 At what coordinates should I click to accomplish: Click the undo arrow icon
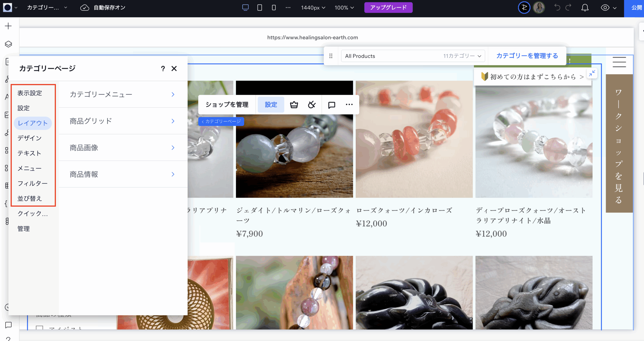point(557,8)
